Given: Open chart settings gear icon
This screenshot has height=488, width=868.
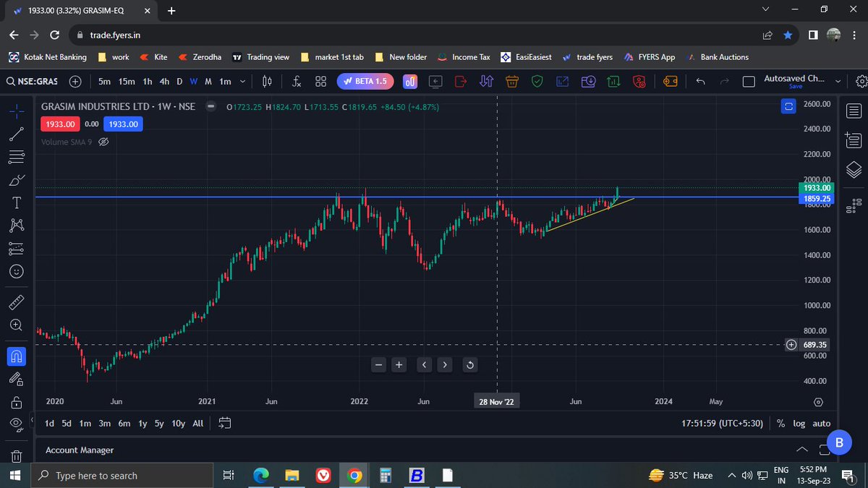Looking at the screenshot, I should click(x=861, y=82).
